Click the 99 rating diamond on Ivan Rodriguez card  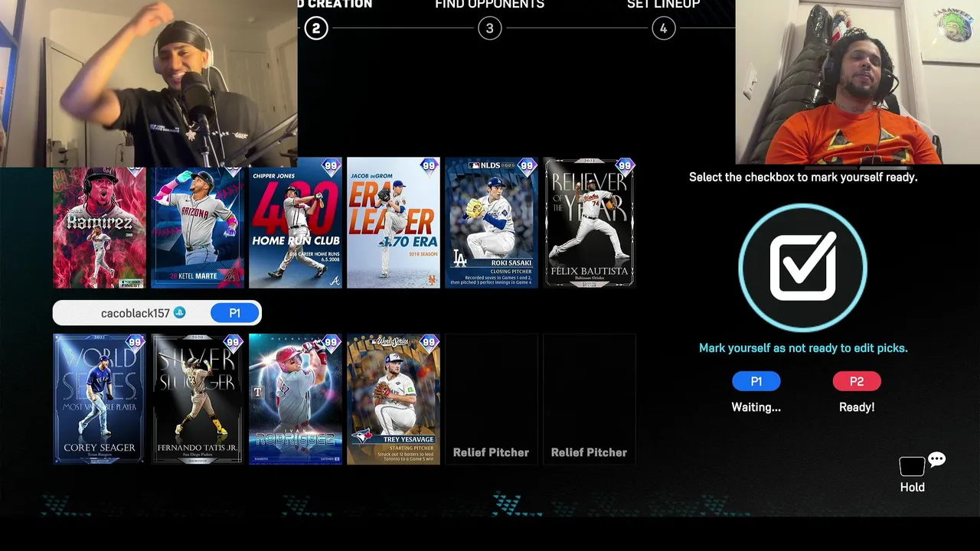click(331, 342)
